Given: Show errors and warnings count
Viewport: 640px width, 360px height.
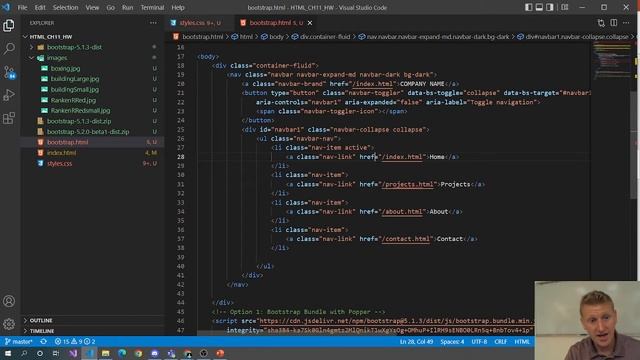Looking at the screenshot, I should [x=75, y=342].
